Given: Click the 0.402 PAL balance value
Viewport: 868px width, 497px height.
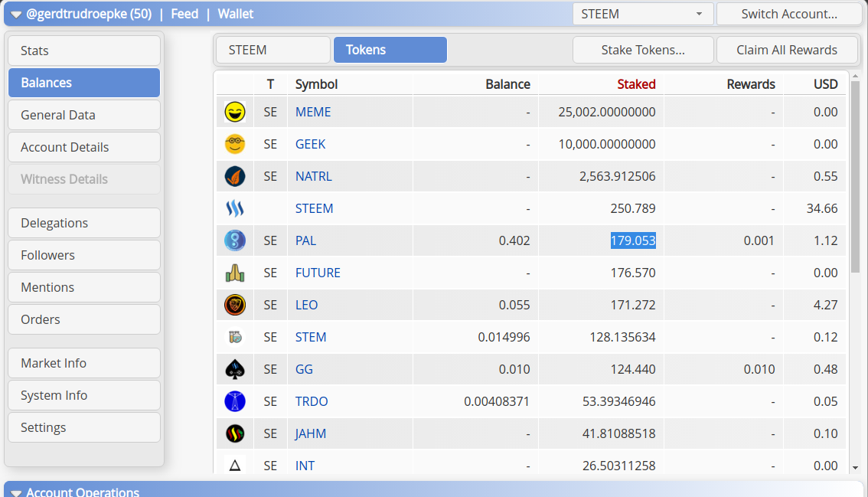Looking at the screenshot, I should (514, 240).
